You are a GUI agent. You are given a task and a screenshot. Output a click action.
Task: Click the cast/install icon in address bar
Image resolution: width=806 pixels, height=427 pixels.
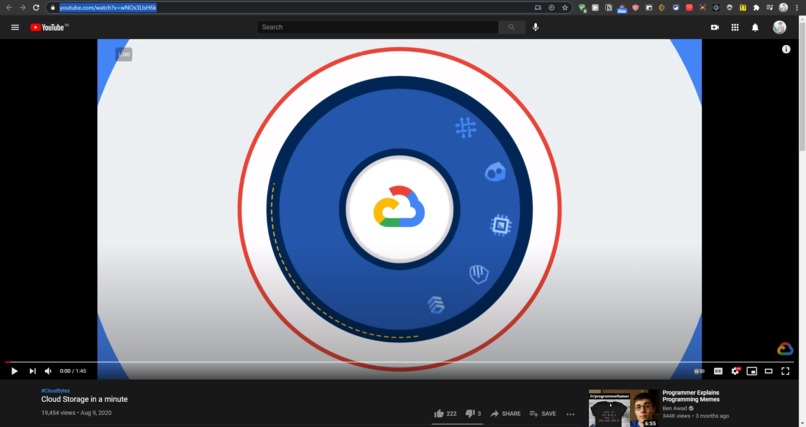(x=538, y=8)
